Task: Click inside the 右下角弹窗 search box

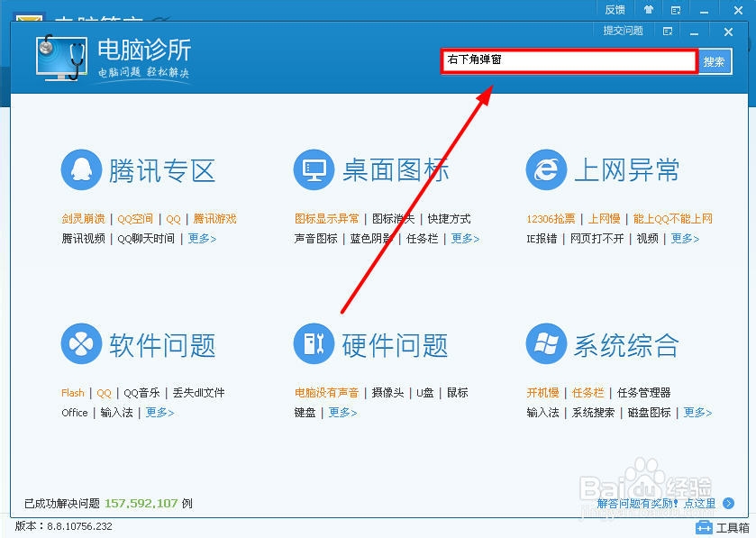Action: [x=568, y=60]
